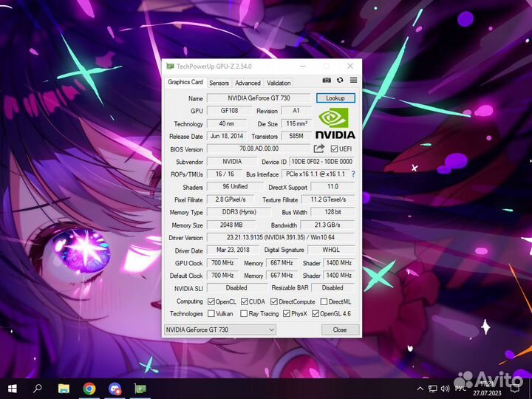Click the refresh arrows icon in GPU-Z
The width and height of the screenshot is (532, 399).
pos(340,80)
